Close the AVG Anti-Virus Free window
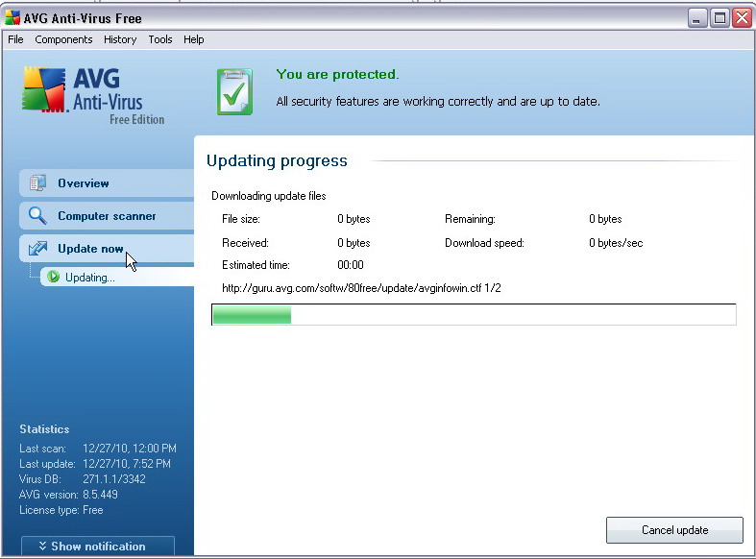The height and width of the screenshot is (559, 756). coord(742,18)
